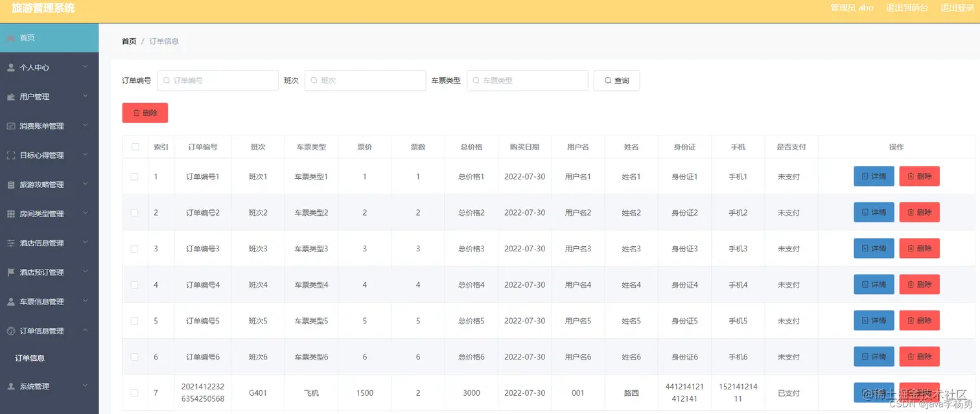
Task: Click the G401 班次 cell
Action: pos(258,393)
